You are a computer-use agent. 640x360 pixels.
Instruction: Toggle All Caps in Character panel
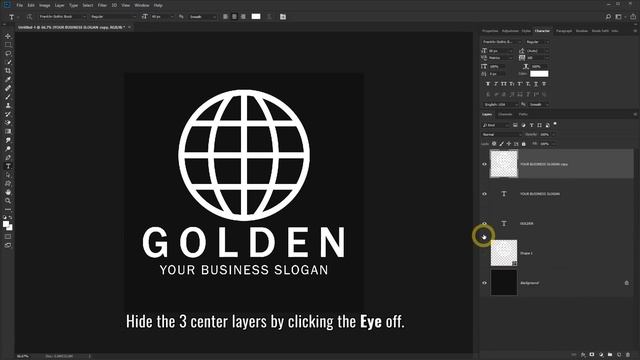click(x=504, y=84)
